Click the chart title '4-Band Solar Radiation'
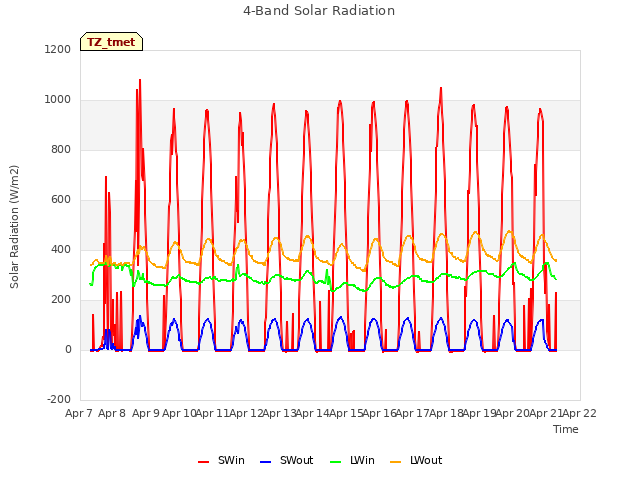Screen dimensions: 640x480 pos(319,11)
